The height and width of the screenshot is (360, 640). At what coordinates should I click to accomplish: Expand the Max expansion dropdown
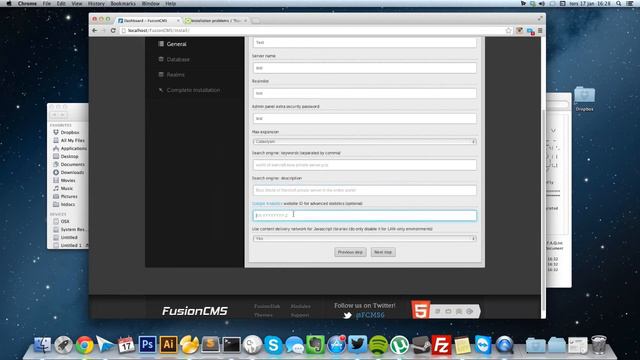pos(364,142)
